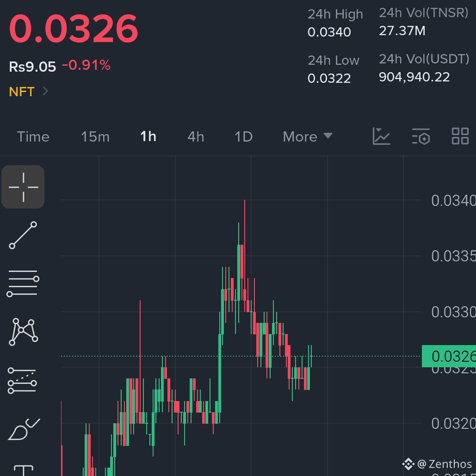The width and height of the screenshot is (476, 476).
Task: Select the 1h interval tab
Action: click(148, 136)
